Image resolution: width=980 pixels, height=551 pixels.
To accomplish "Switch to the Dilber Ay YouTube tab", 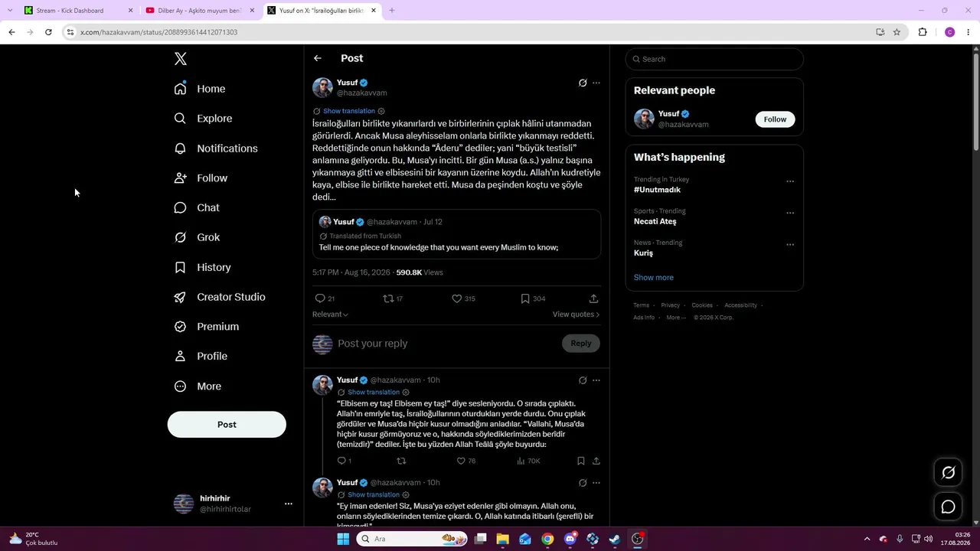I will pyautogui.click(x=201, y=11).
